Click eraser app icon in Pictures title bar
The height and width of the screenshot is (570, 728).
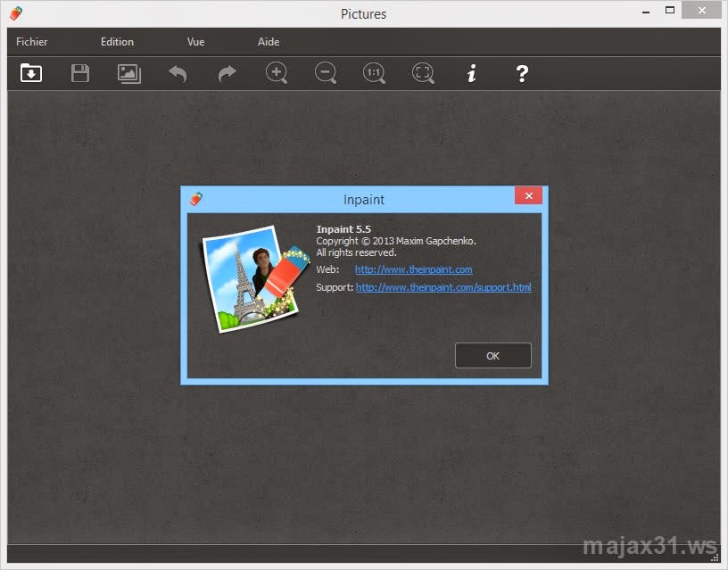pos(16,13)
